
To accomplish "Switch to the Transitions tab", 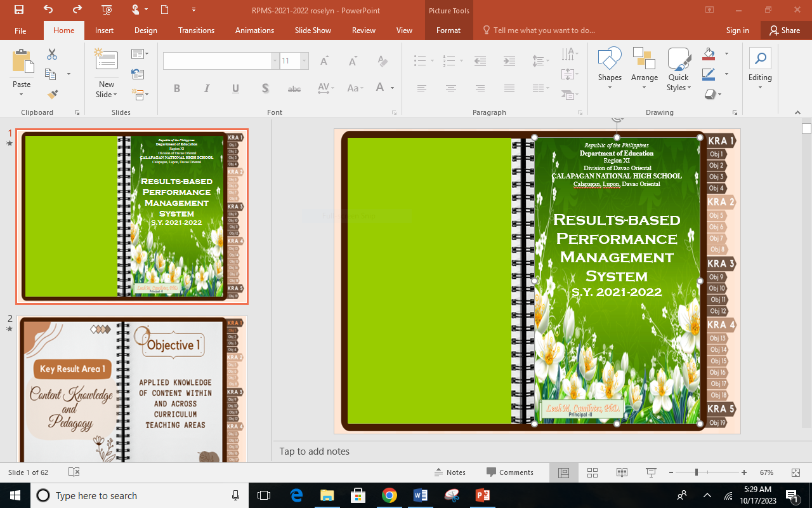I will click(197, 30).
